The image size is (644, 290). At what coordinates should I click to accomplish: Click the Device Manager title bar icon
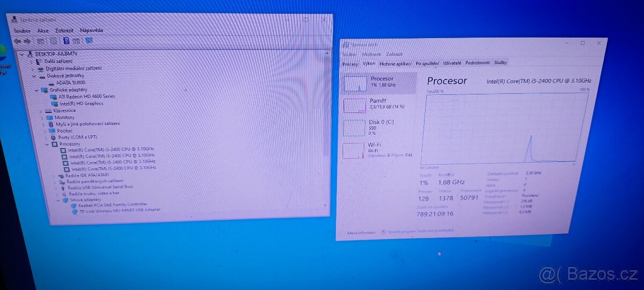point(13,19)
